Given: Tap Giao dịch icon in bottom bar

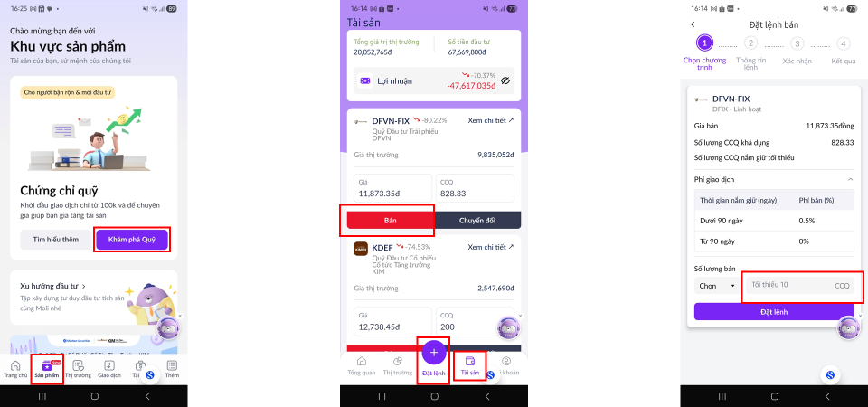Looking at the screenshot, I should (109, 369).
